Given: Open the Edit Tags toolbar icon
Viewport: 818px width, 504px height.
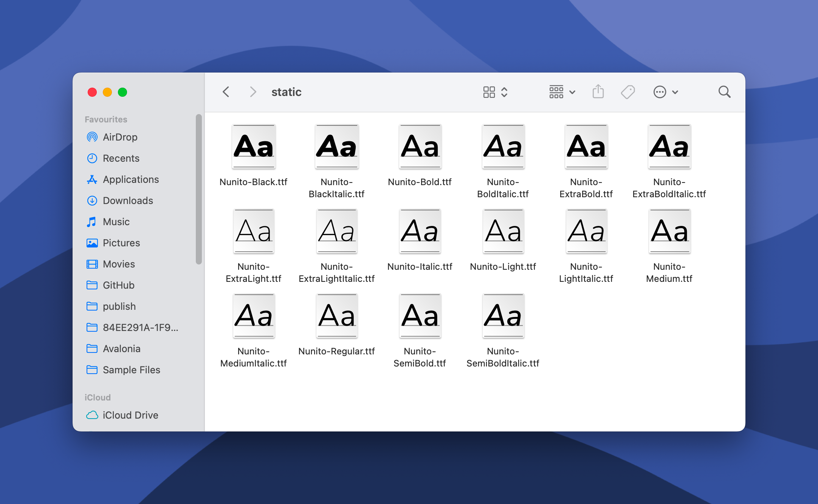Looking at the screenshot, I should [x=628, y=92].
